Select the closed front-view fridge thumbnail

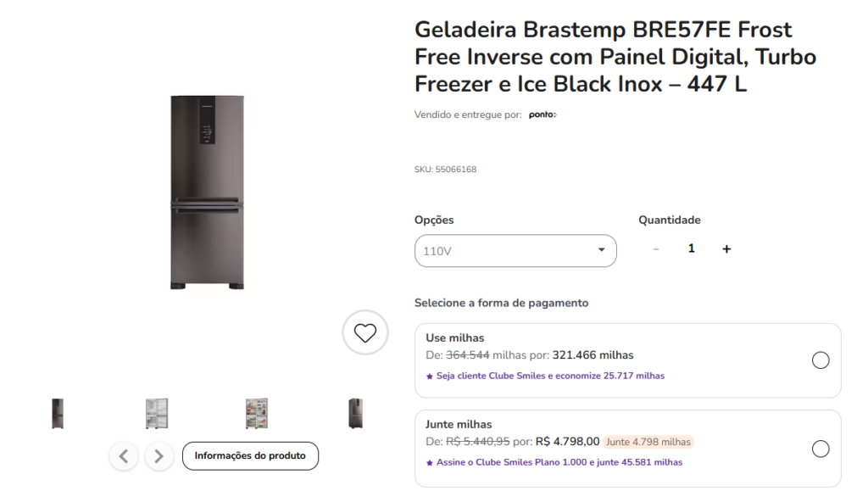pos(58,413)
